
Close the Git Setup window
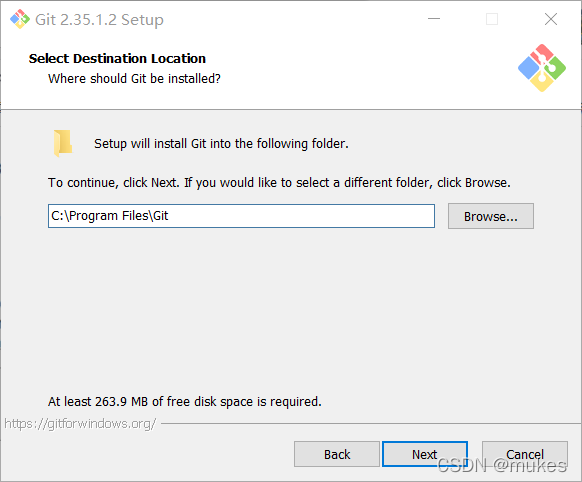pyautogui.click(x=551, y=19)
